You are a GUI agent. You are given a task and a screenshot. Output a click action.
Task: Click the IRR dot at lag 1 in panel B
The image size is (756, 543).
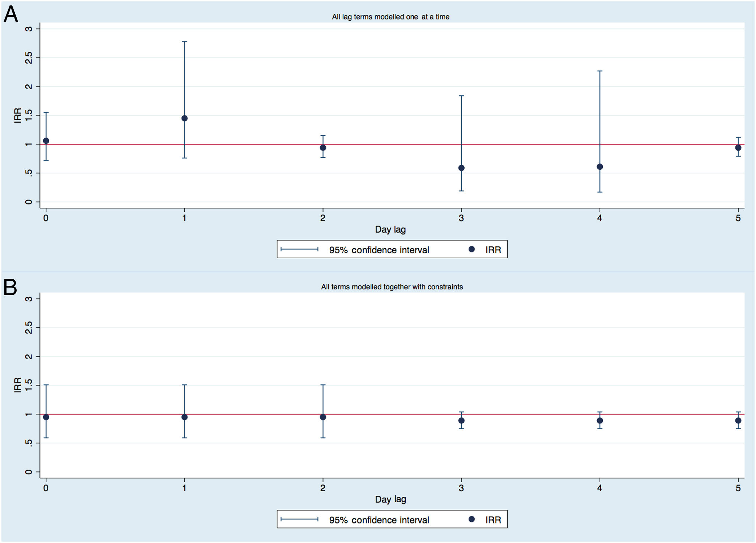click(x=184, y=417)
